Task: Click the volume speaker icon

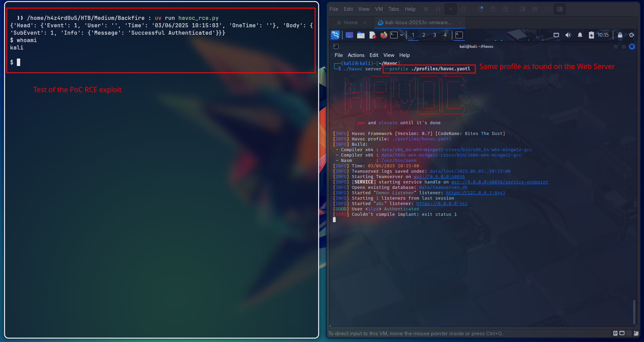Action: [x=568, y=35]
